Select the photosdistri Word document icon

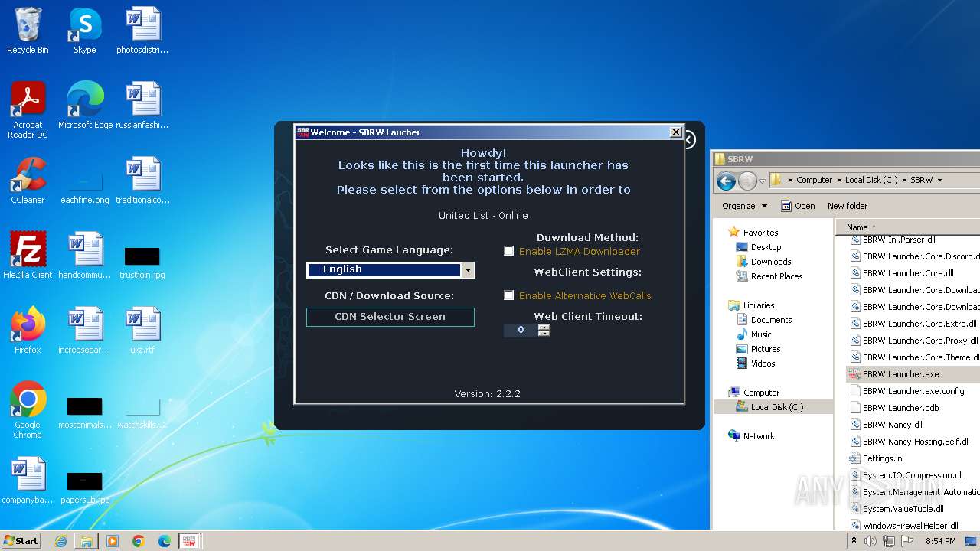(142, 31)
